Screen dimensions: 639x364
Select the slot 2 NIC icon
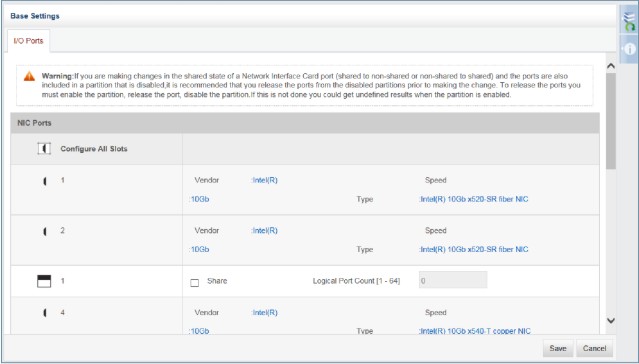[44, 232]
